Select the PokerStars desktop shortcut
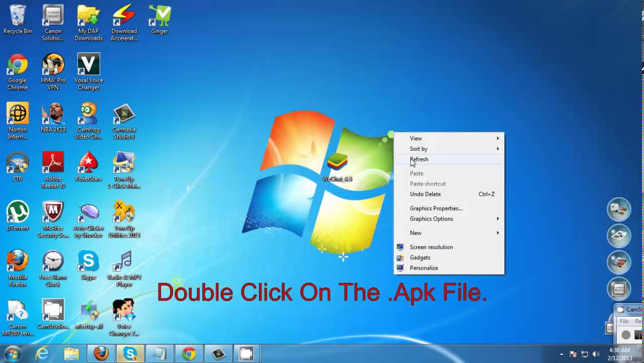Viewport: 644px width, 363px height. (x=88, y=167)
